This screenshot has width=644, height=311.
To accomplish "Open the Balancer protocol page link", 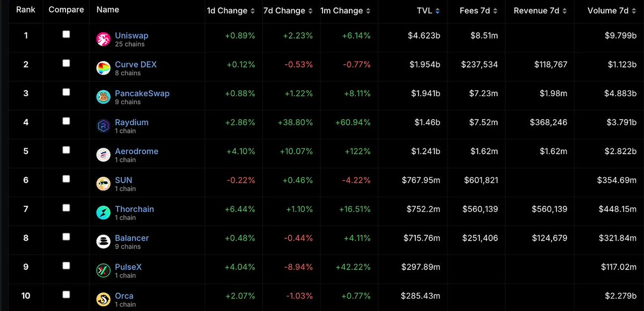I will [x=132, y=238].
